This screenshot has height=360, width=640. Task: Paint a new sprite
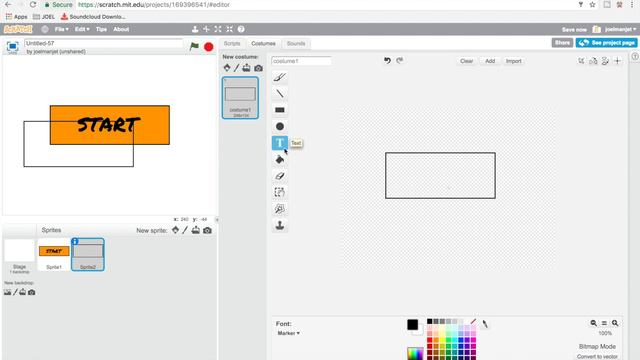coord(185,230)
